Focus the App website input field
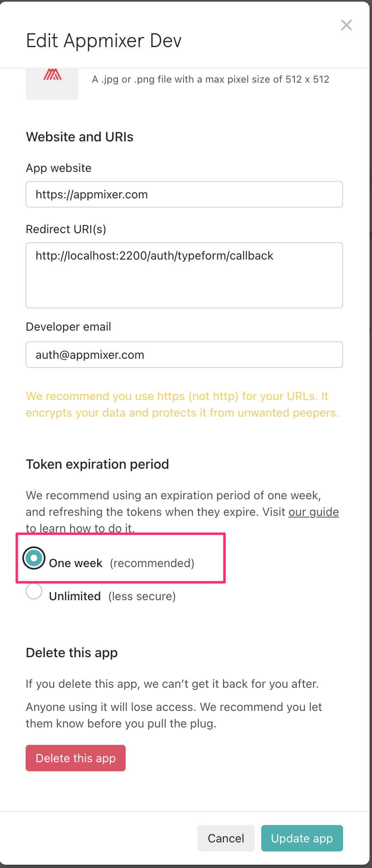 point(184,194)
